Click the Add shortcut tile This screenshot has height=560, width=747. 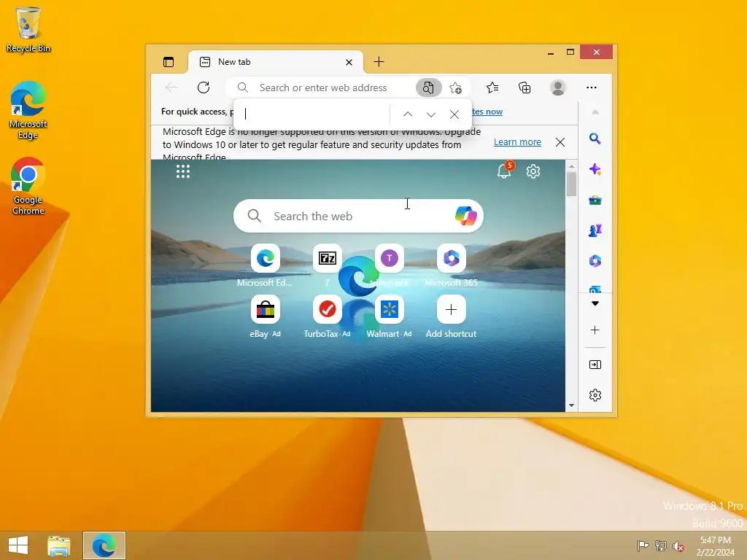pos(451,309)
